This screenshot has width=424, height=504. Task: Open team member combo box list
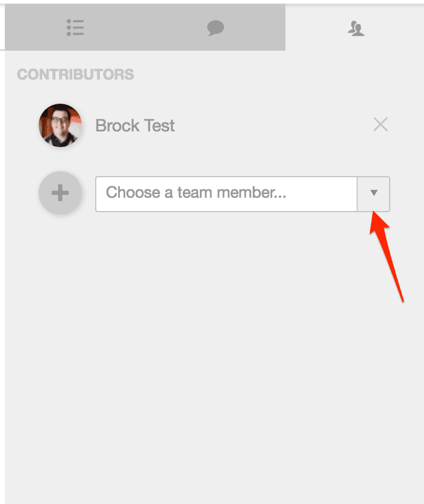click(x=373, y=194)
